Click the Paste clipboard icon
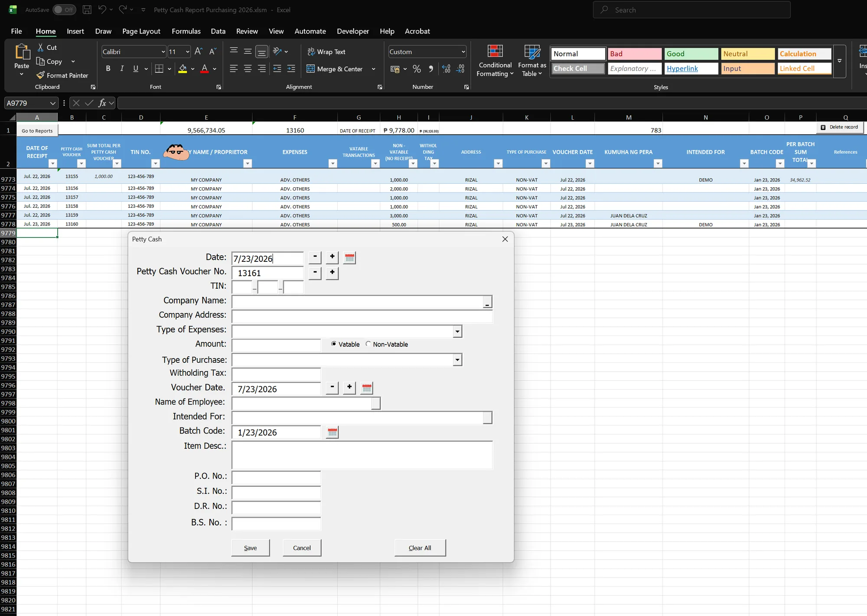Viewport: 867px width, 616px height. point(22,52)
